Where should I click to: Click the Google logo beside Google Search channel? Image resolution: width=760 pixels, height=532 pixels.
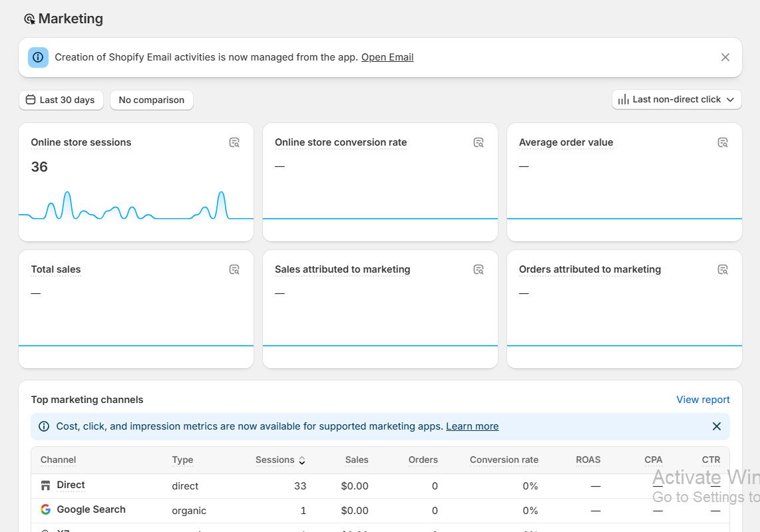tap(44, 509)
